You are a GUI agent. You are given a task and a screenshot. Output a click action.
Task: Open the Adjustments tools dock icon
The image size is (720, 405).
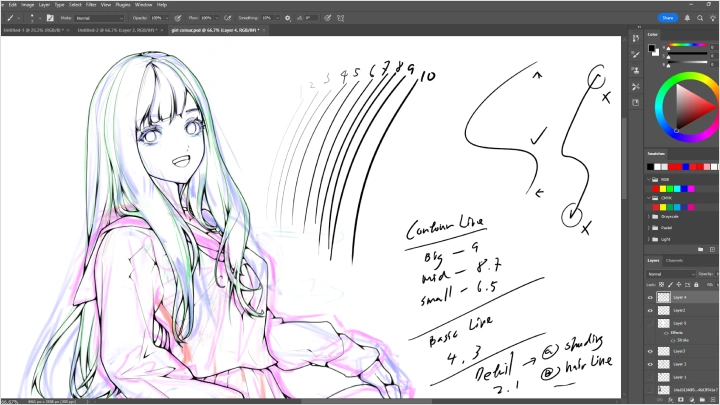pyautogui.click(x=636, y=86)
